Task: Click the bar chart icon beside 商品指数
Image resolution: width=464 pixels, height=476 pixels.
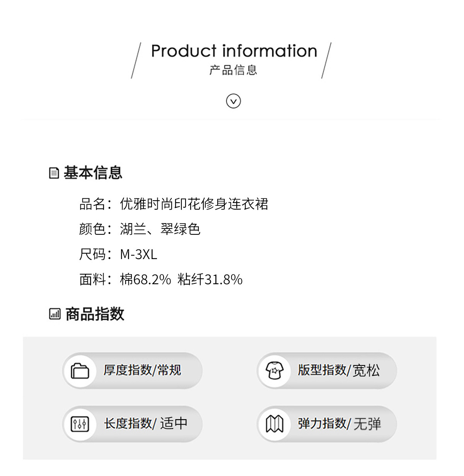Action: (x=55, y=314)
